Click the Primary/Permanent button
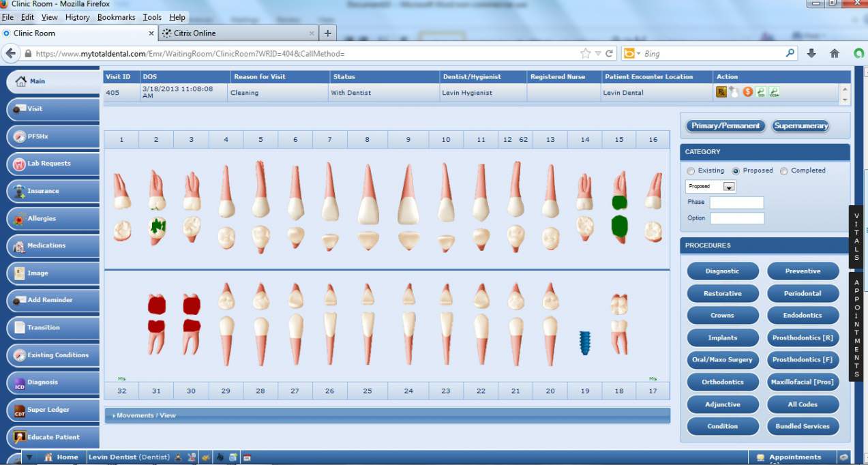Viewport: 868px width, 465px height. click(x=725, y=126)
